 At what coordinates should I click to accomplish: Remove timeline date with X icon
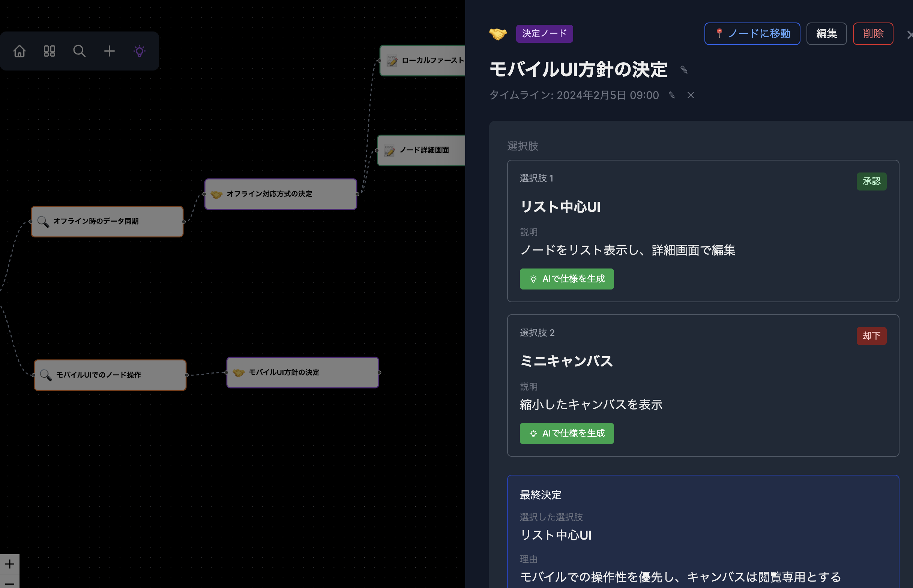(691, 95)
